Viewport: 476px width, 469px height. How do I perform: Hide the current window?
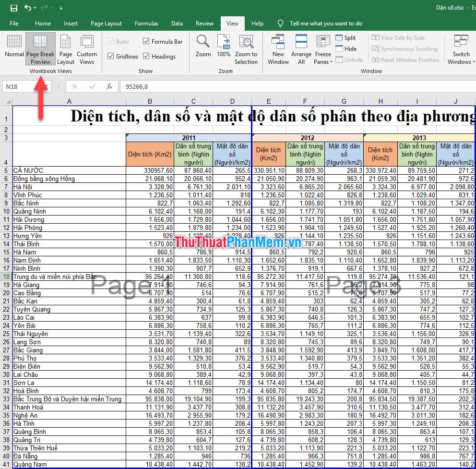346,48
